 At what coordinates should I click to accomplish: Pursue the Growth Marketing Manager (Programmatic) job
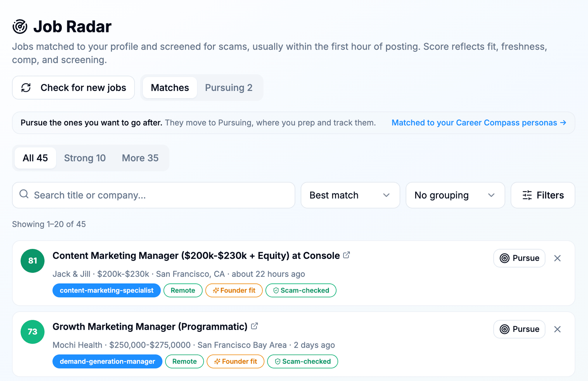519,329
